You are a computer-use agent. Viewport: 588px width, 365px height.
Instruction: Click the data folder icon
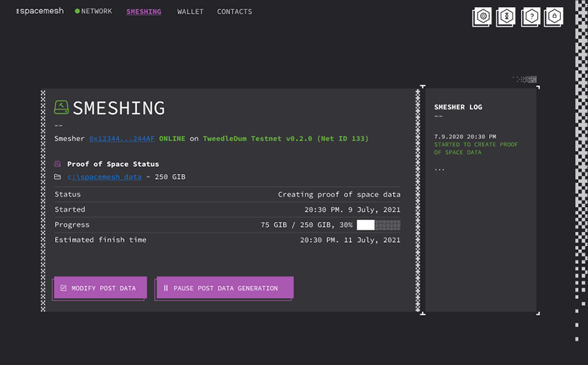point(57,177)
